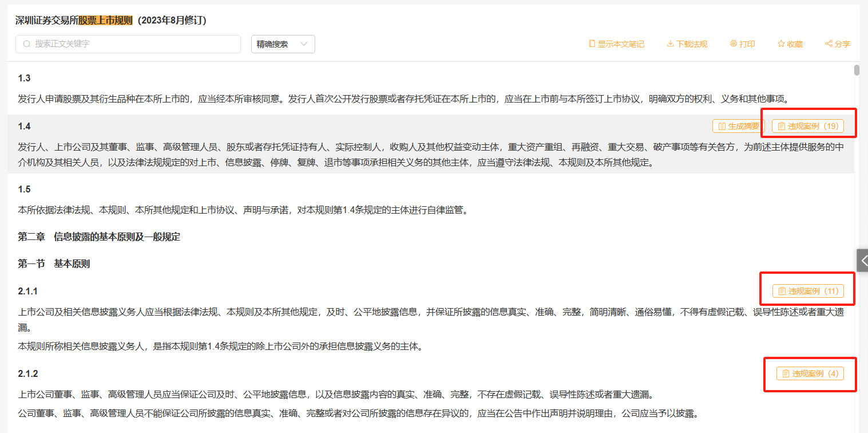Screen dimensions: 868x433
Task: Click 分享 text link
Action: coord(842,44)
